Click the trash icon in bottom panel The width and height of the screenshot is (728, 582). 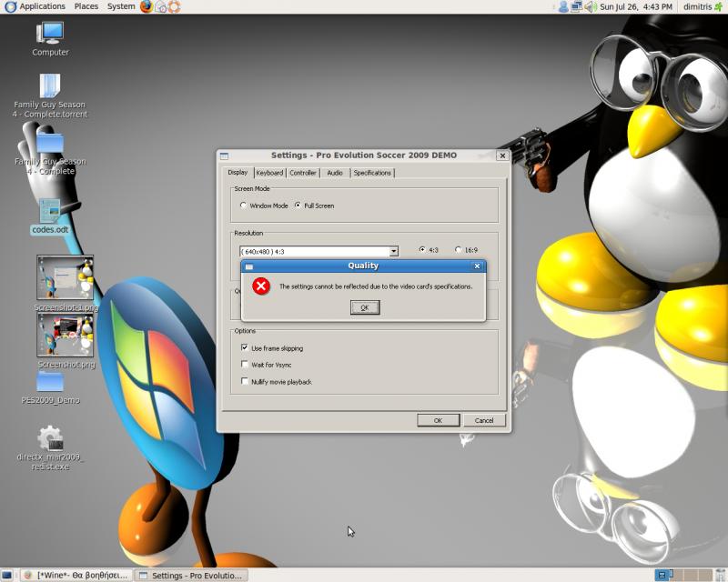click(x=721, y=575)
